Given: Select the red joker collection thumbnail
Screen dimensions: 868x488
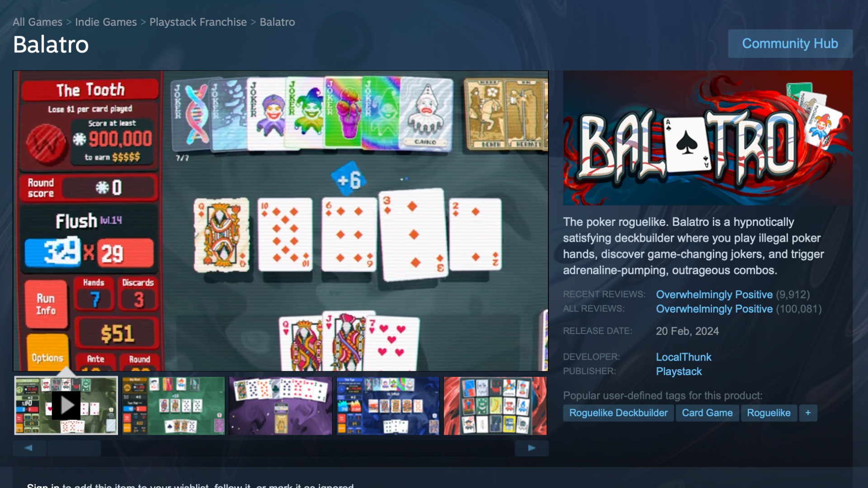Looking at the screenshot, I should pyautogui.click(x=495, y=405).
